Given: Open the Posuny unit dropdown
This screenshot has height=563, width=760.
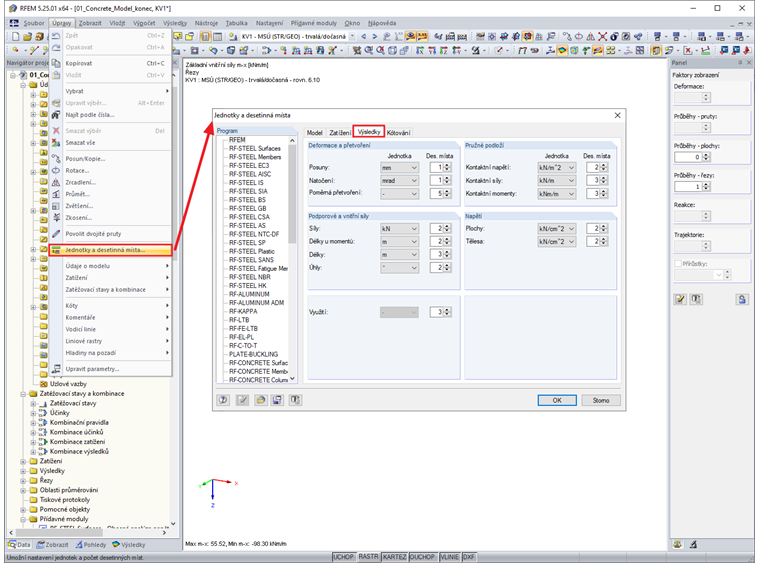Looking at the screenshot, I should click(x=399, y=168).
